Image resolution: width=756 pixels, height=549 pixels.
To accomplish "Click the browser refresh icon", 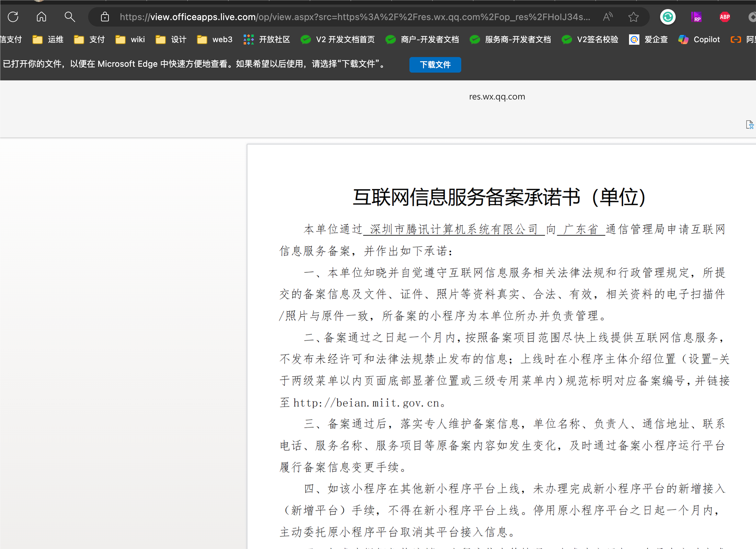I will click(x=13, y=17).
